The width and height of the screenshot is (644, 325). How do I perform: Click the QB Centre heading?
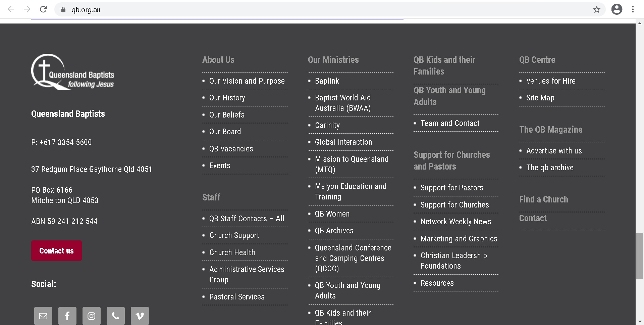537,60
